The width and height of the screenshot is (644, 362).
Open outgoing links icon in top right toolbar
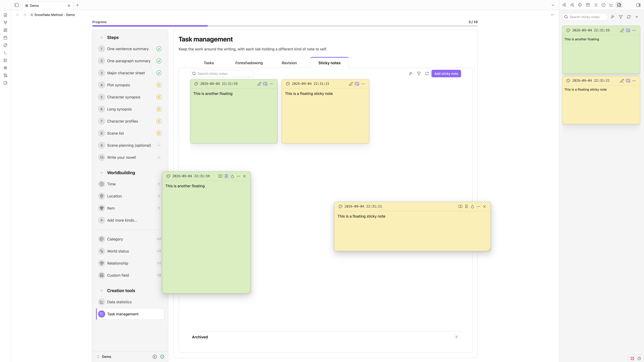coord(572,5)
